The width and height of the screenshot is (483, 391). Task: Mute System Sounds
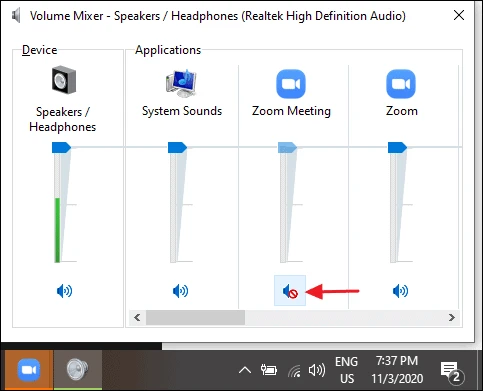pos(180,291)
